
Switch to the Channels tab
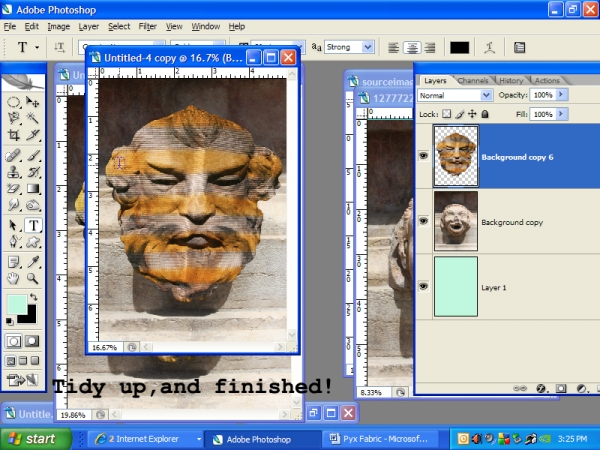pos(473,80)
